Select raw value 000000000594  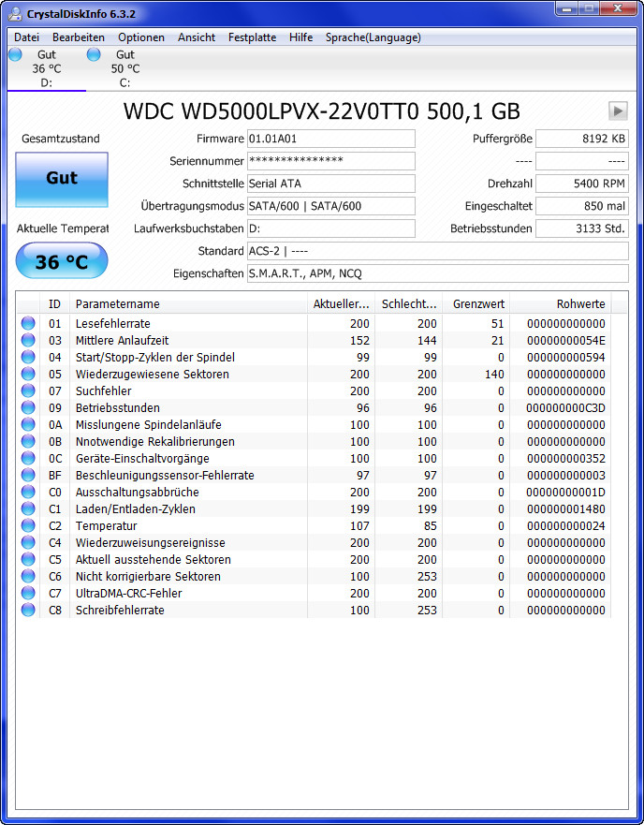[566, 358]
